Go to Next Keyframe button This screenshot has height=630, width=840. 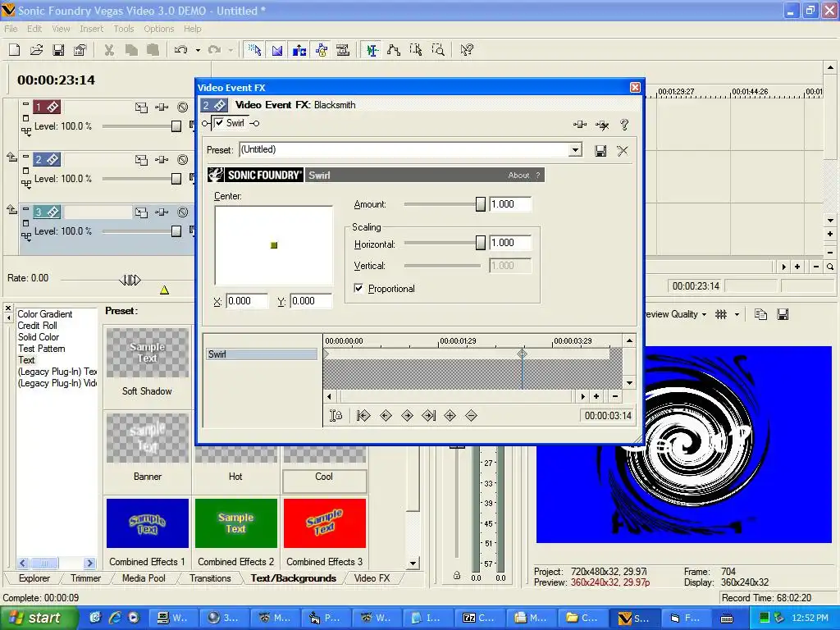(x=407, y=416)
